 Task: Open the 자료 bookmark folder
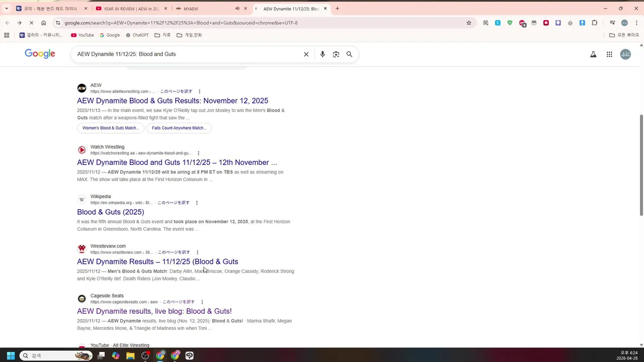[x=163, y=35]
